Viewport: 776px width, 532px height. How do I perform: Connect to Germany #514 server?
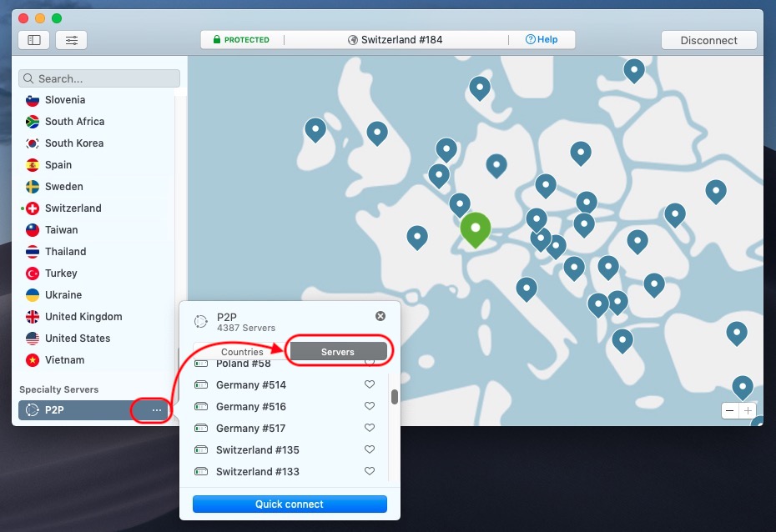coord(251,384)
